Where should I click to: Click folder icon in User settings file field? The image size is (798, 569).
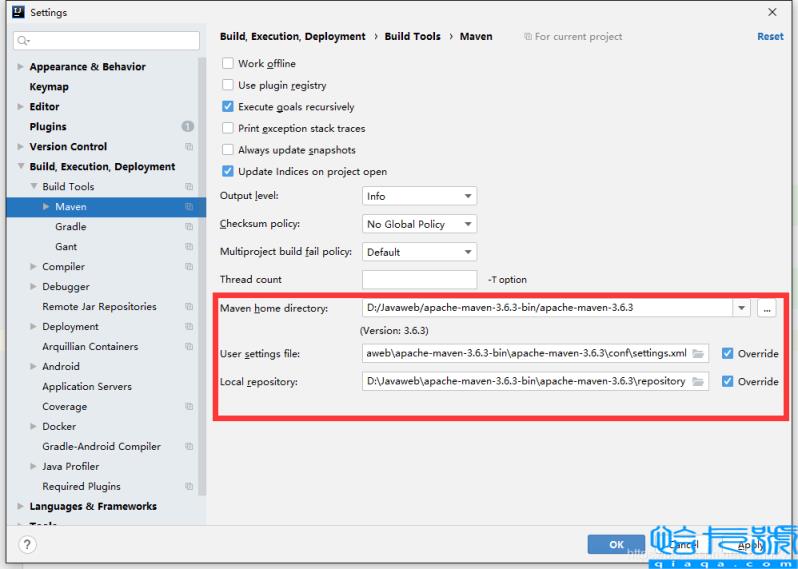click(x=698, y=354)
